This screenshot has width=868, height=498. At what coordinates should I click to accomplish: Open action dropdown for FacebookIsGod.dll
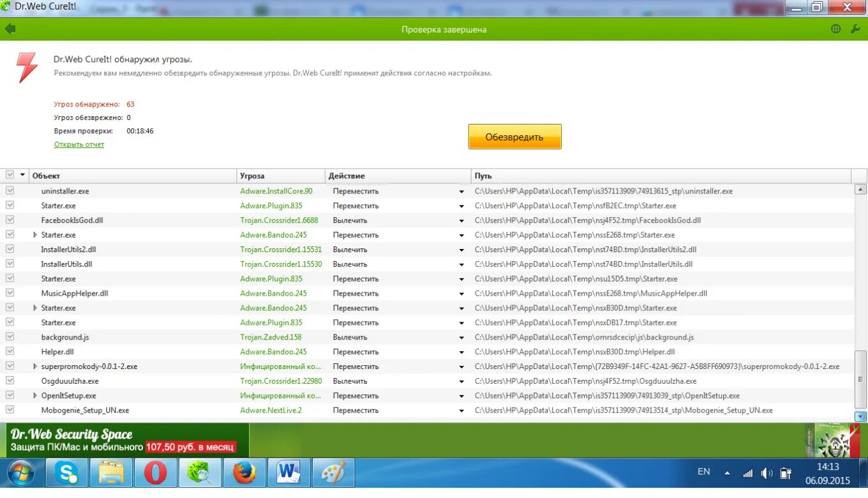point(461,220)
